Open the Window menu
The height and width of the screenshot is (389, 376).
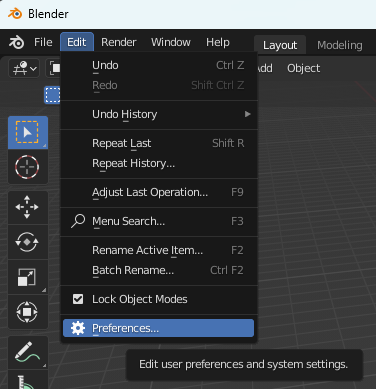coord(171,42)
